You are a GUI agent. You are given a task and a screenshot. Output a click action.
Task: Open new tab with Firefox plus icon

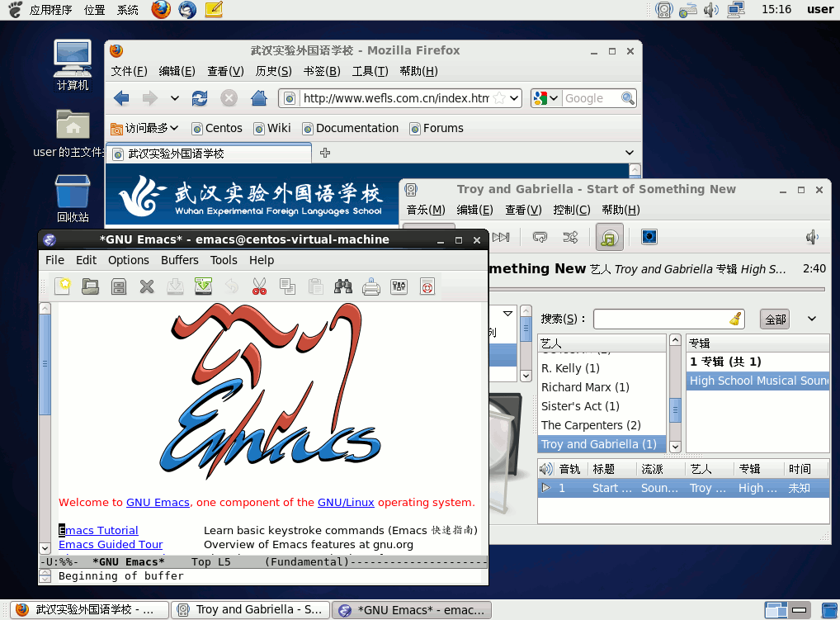point(324,154)
